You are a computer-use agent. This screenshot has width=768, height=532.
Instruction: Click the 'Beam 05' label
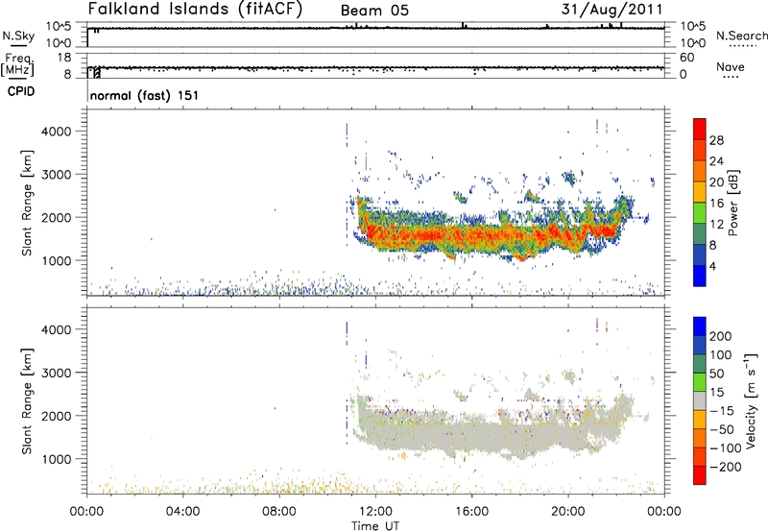tap(374, 11)
